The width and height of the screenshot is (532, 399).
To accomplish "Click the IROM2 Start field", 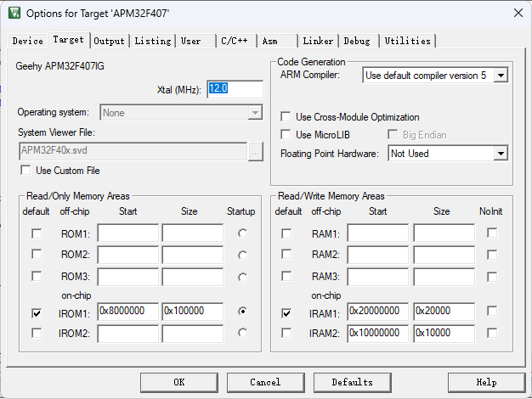I will point(128,334).
